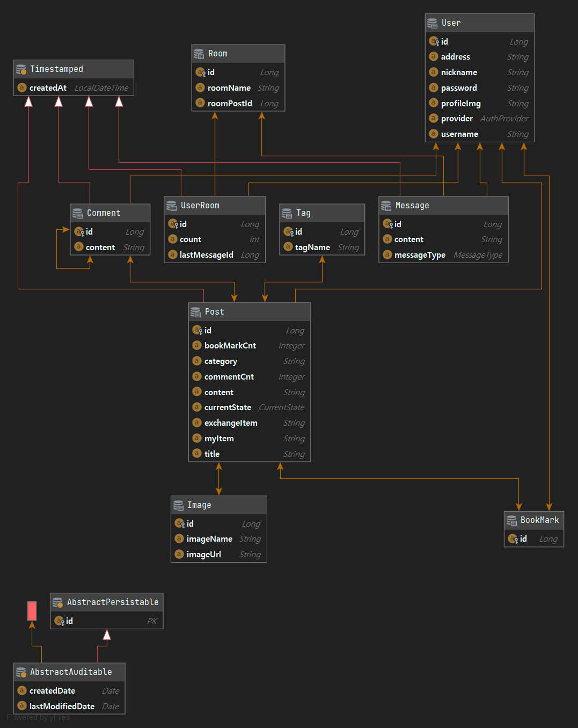Click the key icon beside BookMark's id field
Screen dimensions: 578x728
[517, 538]
